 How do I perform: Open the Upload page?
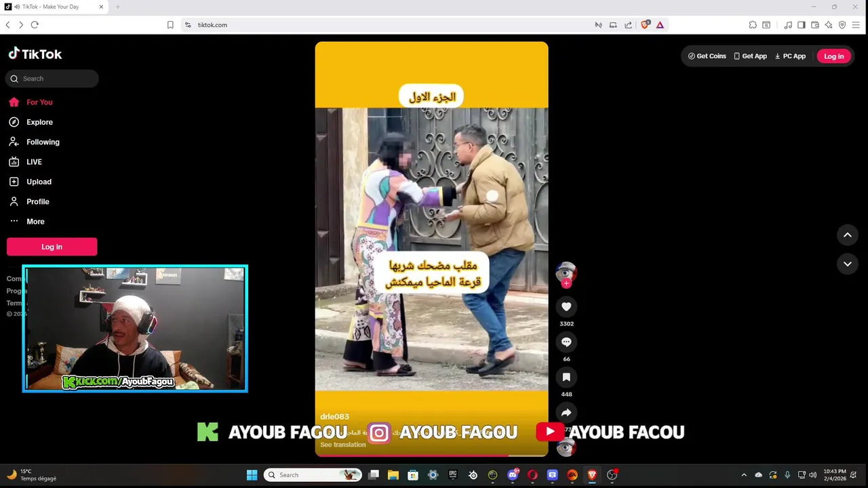click(30, 182)
